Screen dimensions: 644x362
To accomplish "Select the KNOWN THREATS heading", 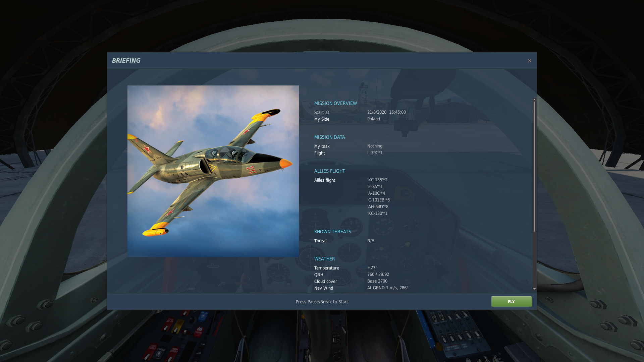I will 332,232.
